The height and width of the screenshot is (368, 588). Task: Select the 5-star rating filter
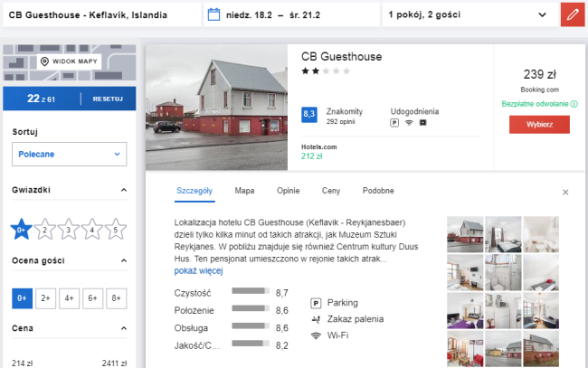point(116,229)
